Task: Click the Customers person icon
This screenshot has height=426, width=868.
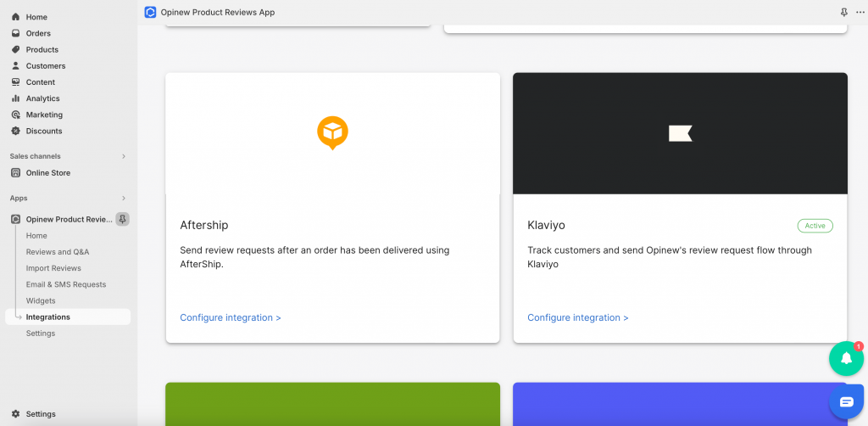Action: coord(15,66)
